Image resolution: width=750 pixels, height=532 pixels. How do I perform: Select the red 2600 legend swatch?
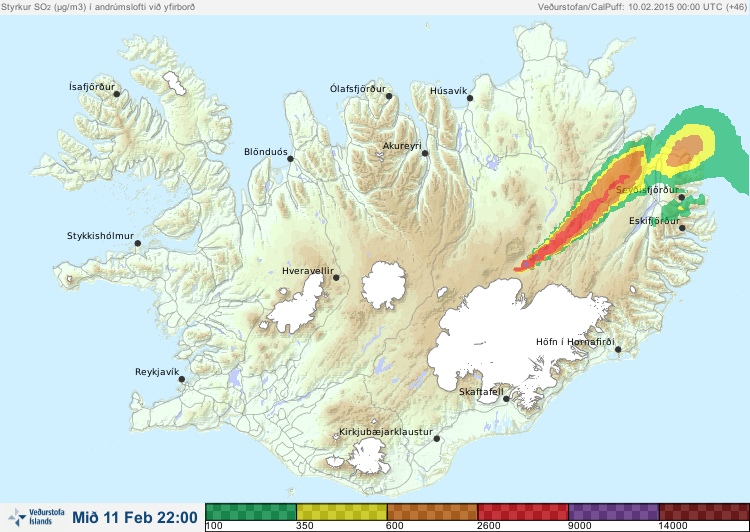522,512
